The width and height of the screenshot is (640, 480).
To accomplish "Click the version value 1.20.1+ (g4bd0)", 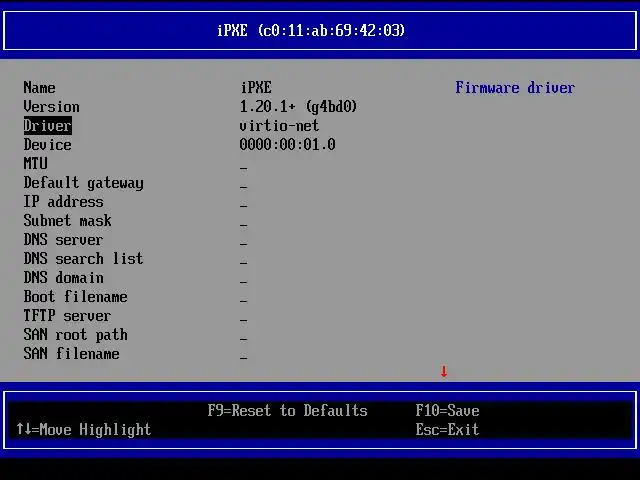I will point(298,107).
